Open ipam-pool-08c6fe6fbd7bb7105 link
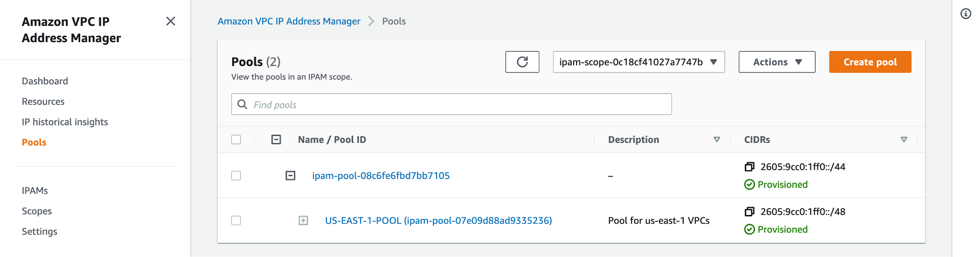The width and height of the screenshot is (980, 257). pyautogui.click(x=381, y=176)
